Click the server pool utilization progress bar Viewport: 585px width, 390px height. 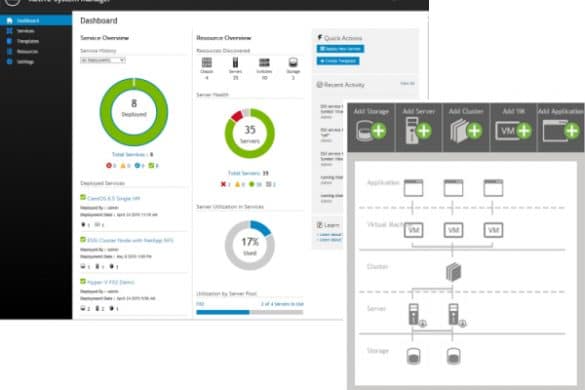click(250, 312)
